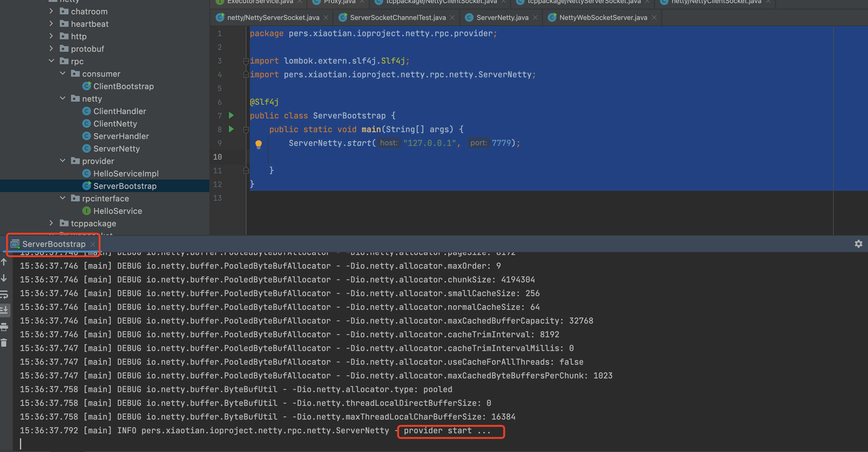
Task: Switch to ServerNetty.java editor tab
Action: (502, 17)
